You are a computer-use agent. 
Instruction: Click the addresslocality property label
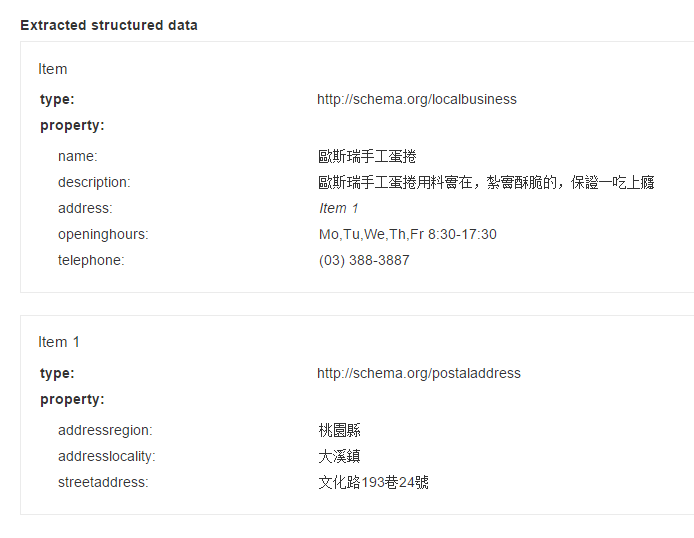point(107,456)
